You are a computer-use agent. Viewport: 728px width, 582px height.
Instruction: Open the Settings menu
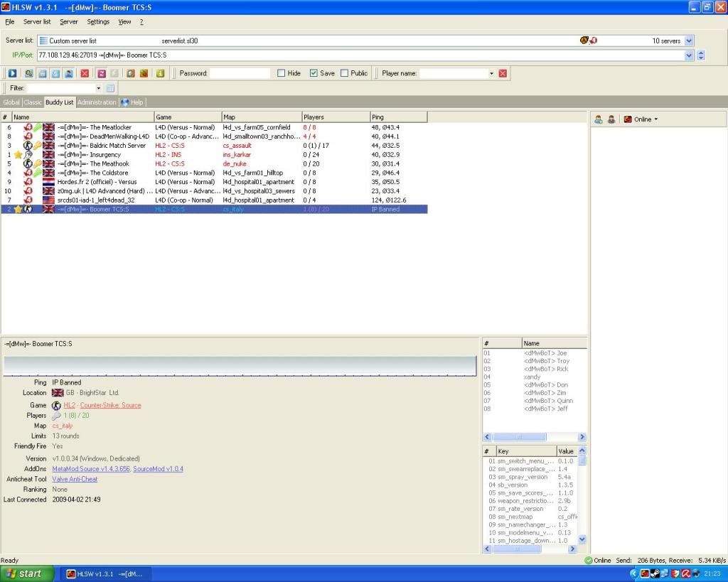pyautogui.click(x=98, y=22)
